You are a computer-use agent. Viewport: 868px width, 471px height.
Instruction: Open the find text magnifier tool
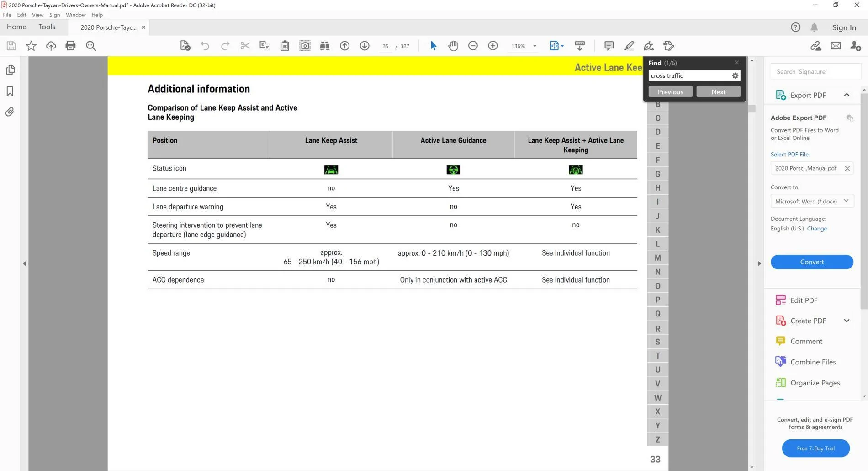click(91, 46)
